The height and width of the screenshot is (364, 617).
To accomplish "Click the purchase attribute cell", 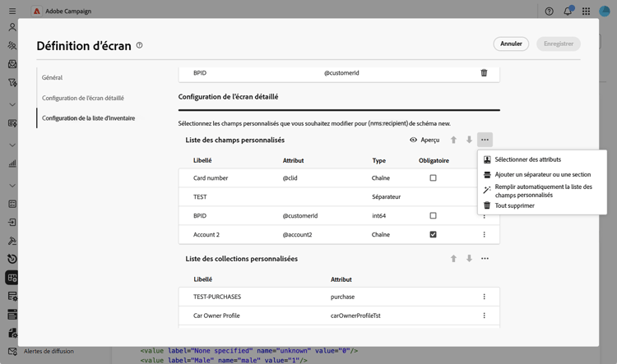I will point(342,297).
